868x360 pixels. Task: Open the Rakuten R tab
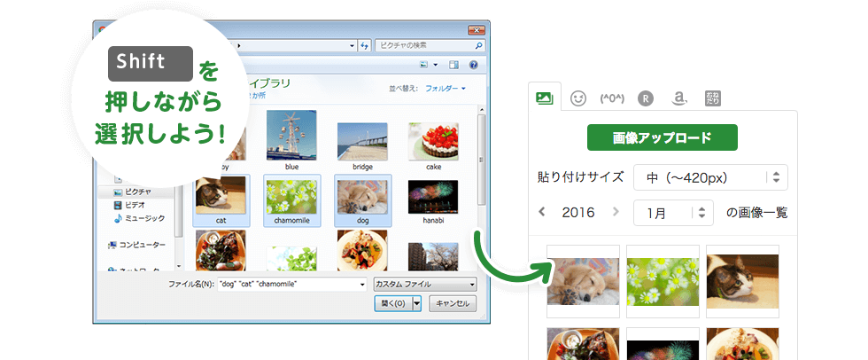click(x=645, y=98)
